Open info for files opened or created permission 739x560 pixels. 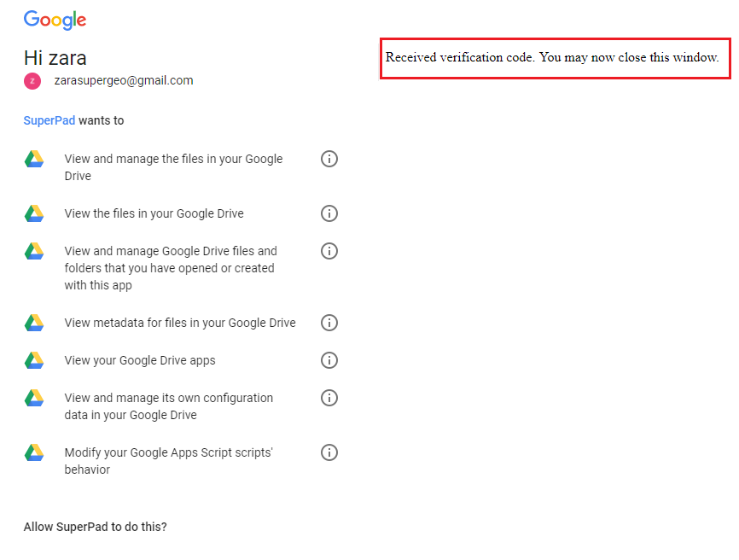(x=329, y=251)
